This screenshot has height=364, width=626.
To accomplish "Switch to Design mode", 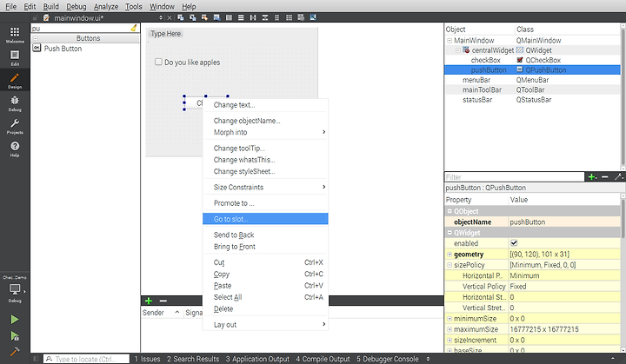I will (x=15, y=80).
